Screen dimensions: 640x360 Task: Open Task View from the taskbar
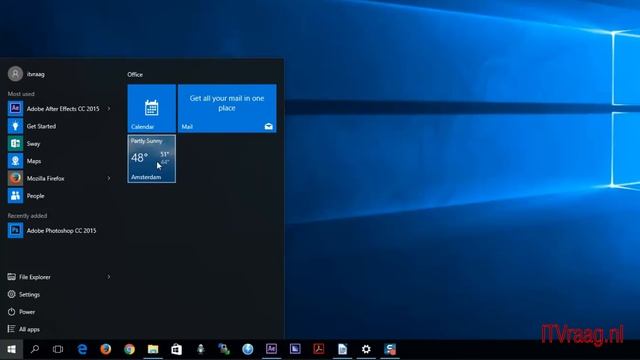point(58,349)
